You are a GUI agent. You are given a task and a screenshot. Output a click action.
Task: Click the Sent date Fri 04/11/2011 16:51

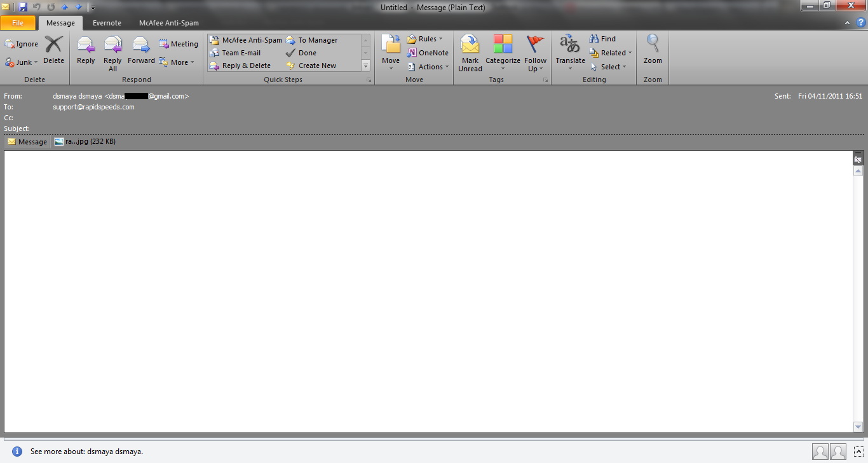[830, 96]
